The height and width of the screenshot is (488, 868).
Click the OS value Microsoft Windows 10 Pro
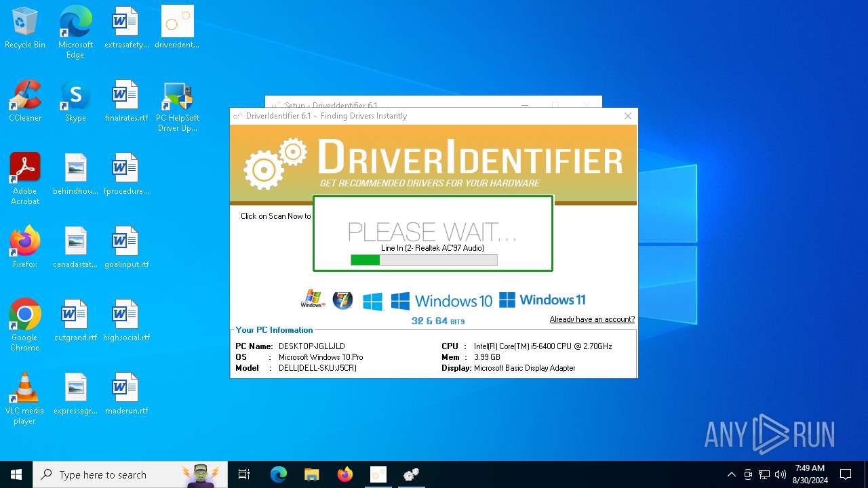[x=321, y=357]
